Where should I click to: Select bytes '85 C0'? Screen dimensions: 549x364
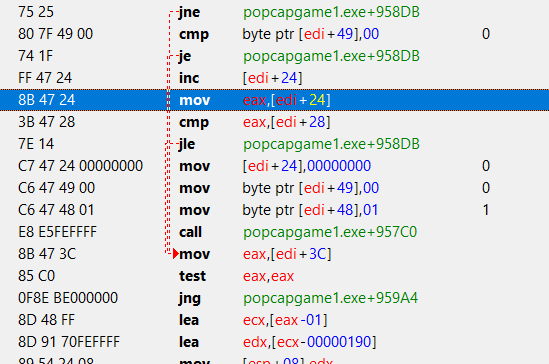point(36,276)
